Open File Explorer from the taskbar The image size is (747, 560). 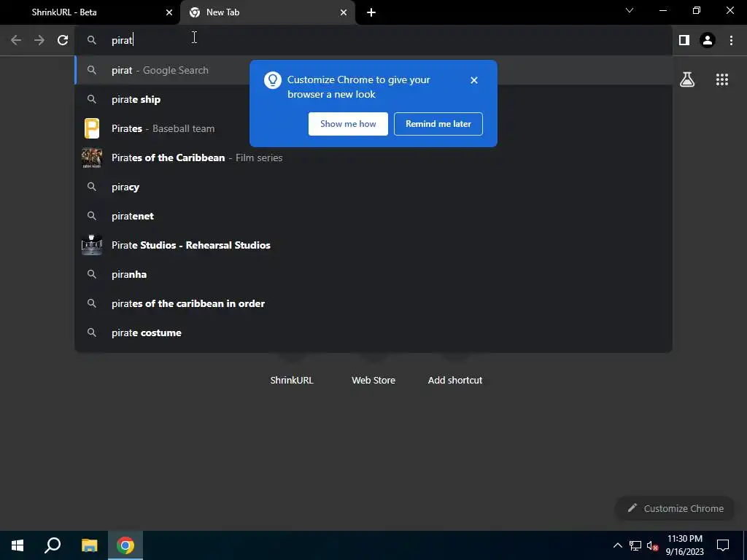pyautogui.click(x=89, y=545)
